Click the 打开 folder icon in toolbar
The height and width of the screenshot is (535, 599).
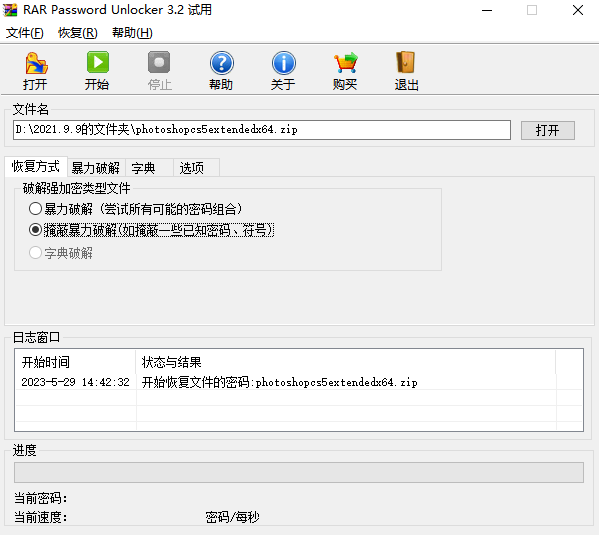(36, 63)
